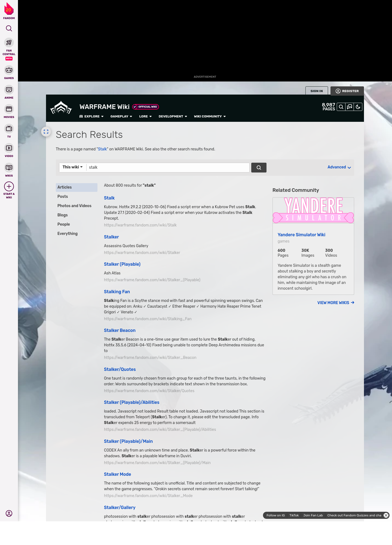Open the Stalk link in page-named notice
This screenshot has height=545, width=392.
pos(102,149)
